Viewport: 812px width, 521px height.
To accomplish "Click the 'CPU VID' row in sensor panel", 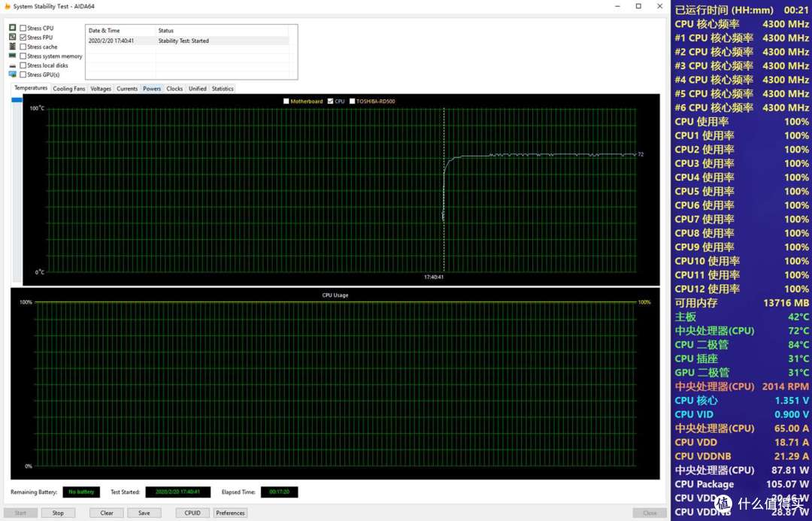I will tap(741, 414).
